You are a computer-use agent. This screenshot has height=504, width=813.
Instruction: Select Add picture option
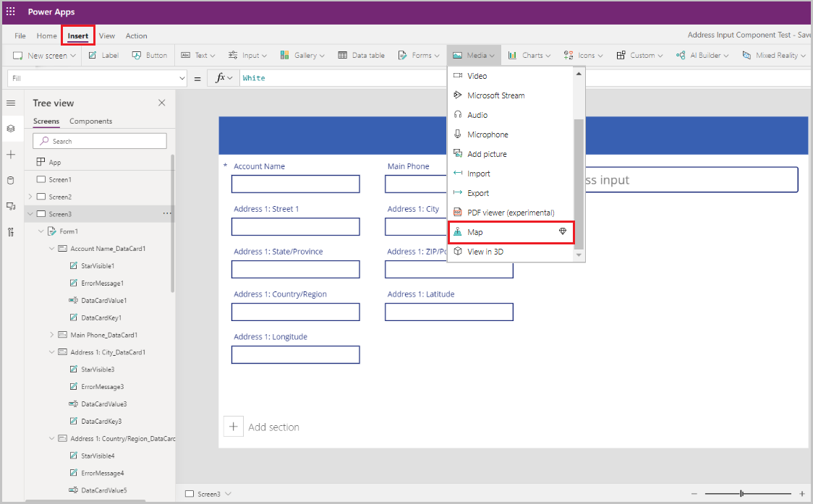[x=511, y=154]
